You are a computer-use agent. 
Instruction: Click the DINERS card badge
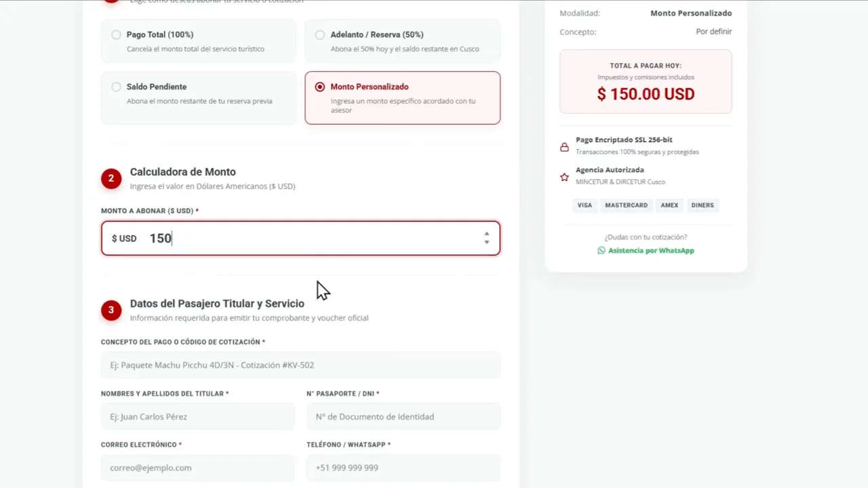coord(703,205)
